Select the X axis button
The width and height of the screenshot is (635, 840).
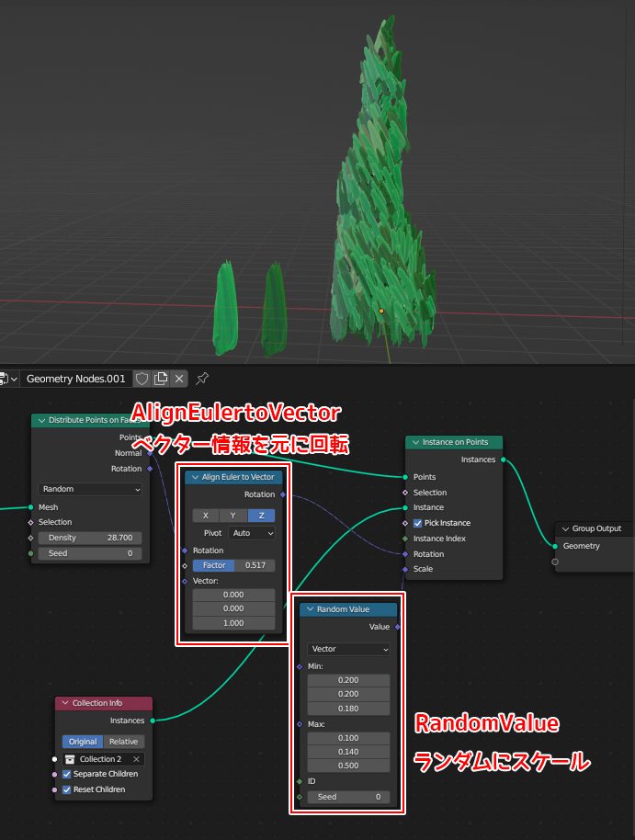click(x=205, y=516)
